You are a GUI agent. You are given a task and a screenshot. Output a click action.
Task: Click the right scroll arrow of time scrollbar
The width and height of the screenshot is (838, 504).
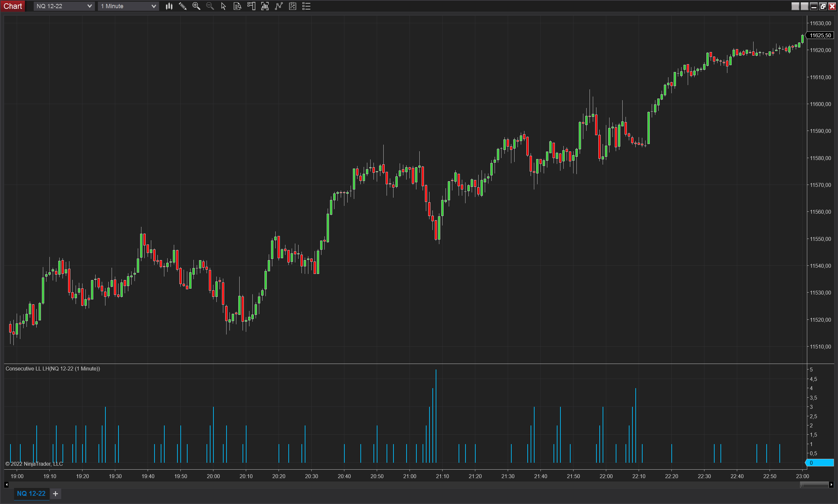tap(831, 485)
